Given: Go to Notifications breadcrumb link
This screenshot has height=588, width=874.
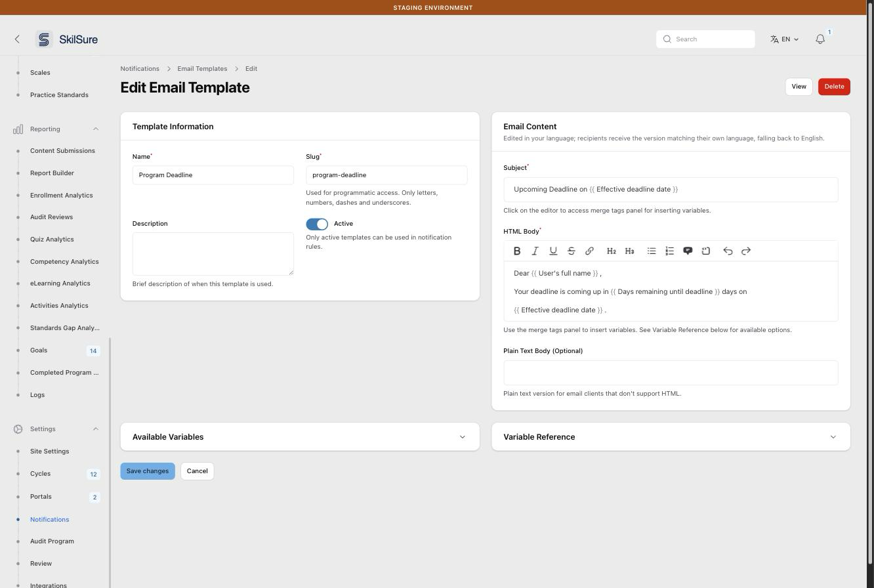Looking at the screenshot, I should pyautogui.click(x=140, y=69).
